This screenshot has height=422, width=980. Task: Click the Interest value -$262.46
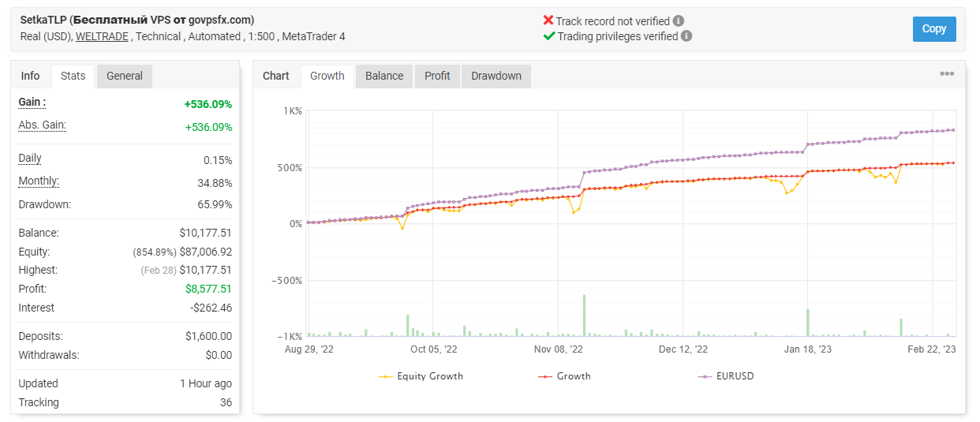211,308
